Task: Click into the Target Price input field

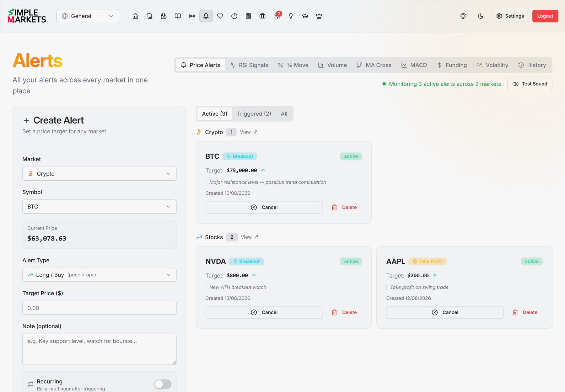Action: (100, 308)
